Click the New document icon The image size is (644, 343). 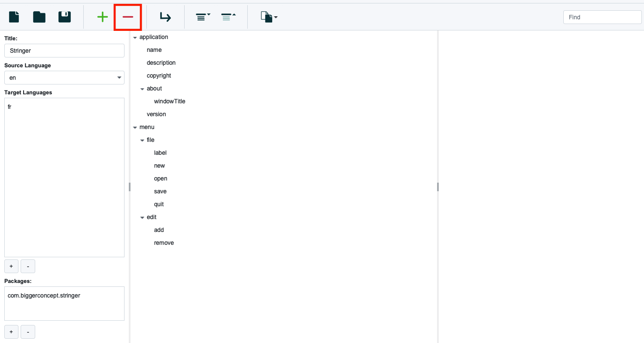point(14,17)
